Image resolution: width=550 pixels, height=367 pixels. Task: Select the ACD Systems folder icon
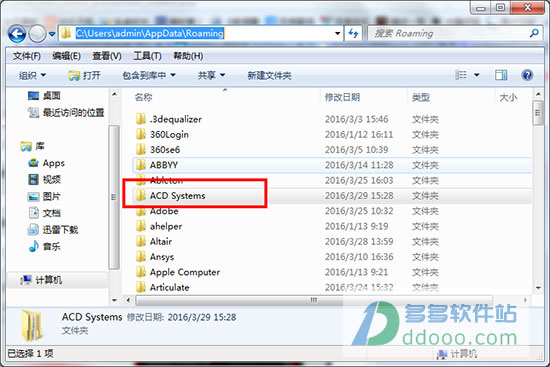point(141,195)
